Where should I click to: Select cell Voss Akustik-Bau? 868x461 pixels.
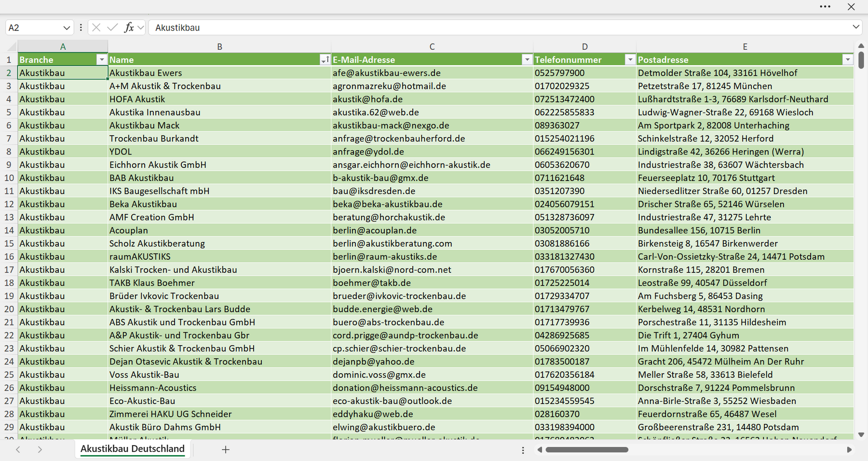pyautogui.click(x=219, y=375)
